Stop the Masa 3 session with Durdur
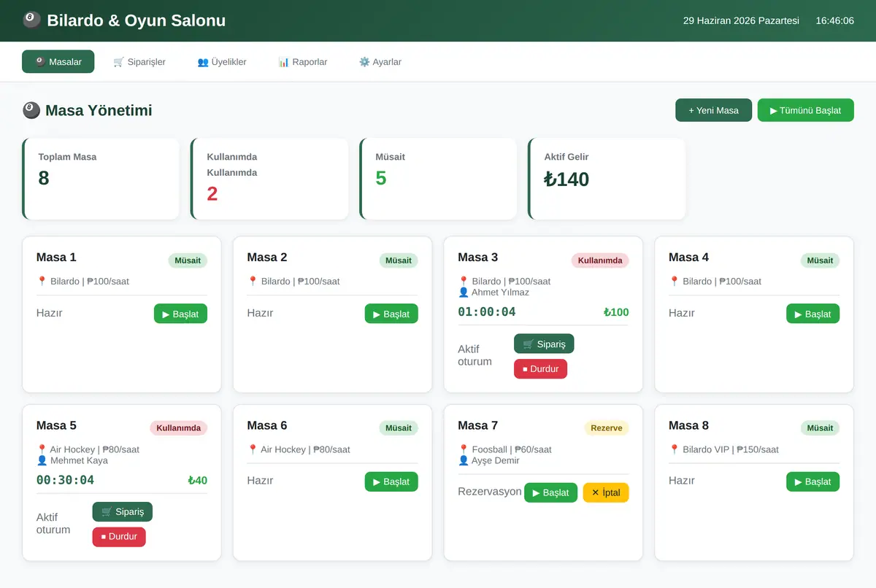The width and height of the screenshot is (876, 588). 540,368
